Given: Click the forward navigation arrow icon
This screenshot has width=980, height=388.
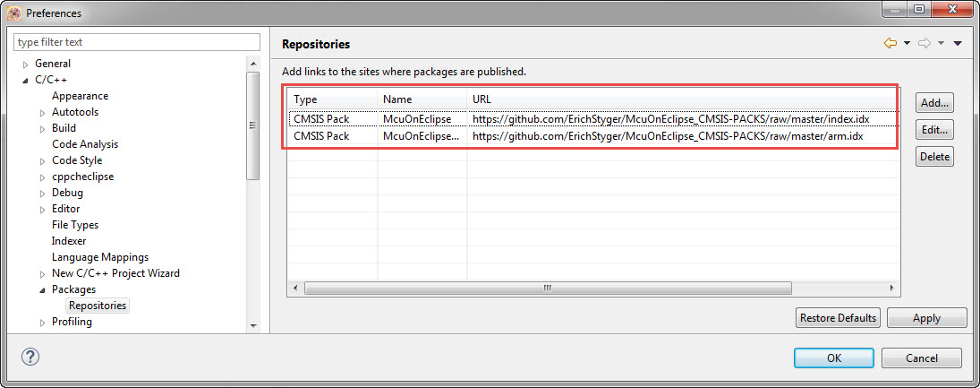Looking at the screenshot, I should 925,43.
